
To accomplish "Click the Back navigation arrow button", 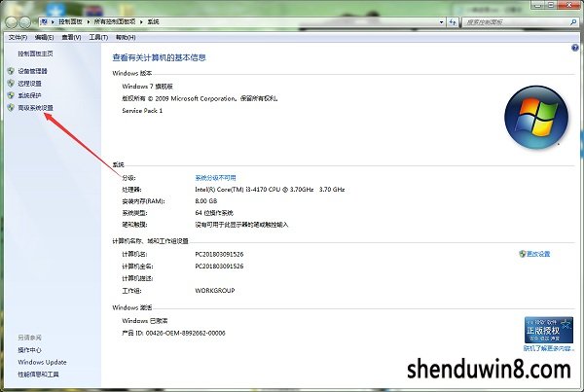I will click(x=11, y=22).
